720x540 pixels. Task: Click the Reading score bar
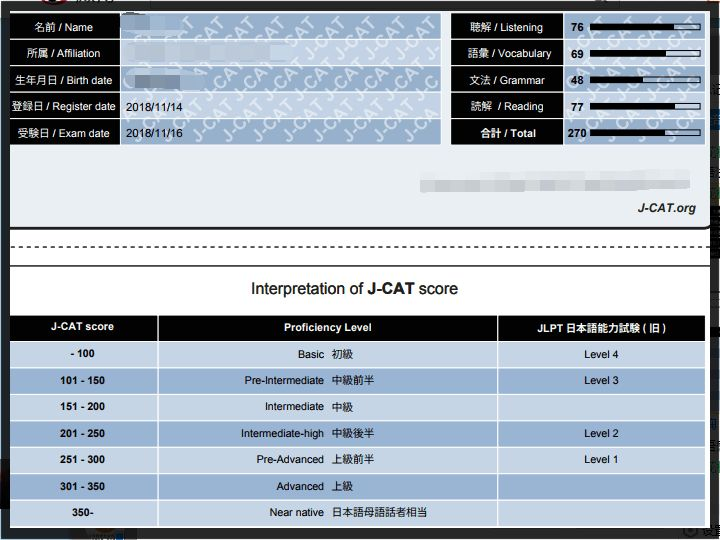[x=645, y=107]
